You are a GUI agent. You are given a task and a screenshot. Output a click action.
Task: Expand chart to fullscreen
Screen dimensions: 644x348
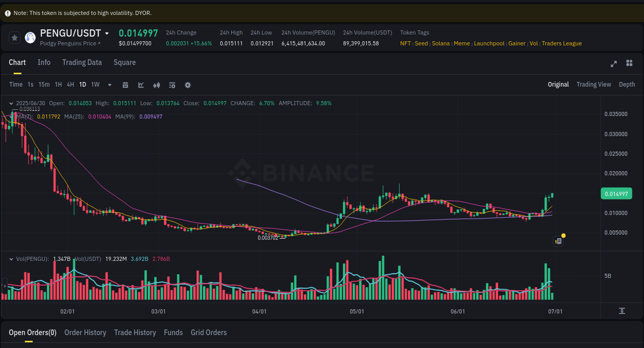(x=613, y=63)
